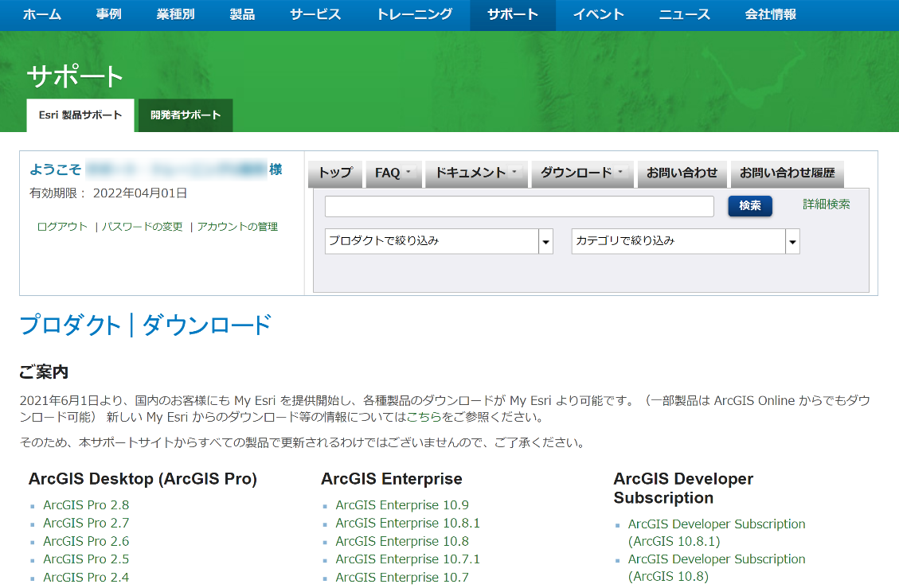Open the カテゴリで絞り込み dropdown
Viewport: 899px width, 588px height.
(686, 241)
